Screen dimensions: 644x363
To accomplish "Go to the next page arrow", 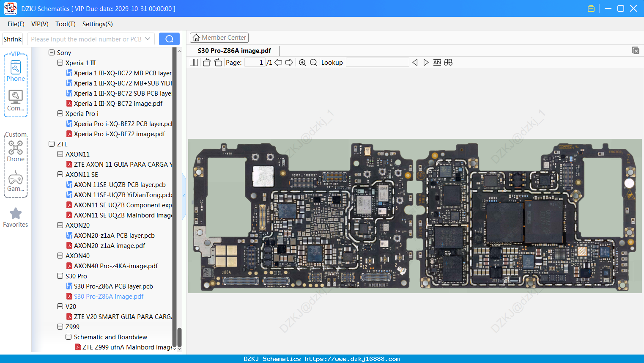I will coord(289,63).
